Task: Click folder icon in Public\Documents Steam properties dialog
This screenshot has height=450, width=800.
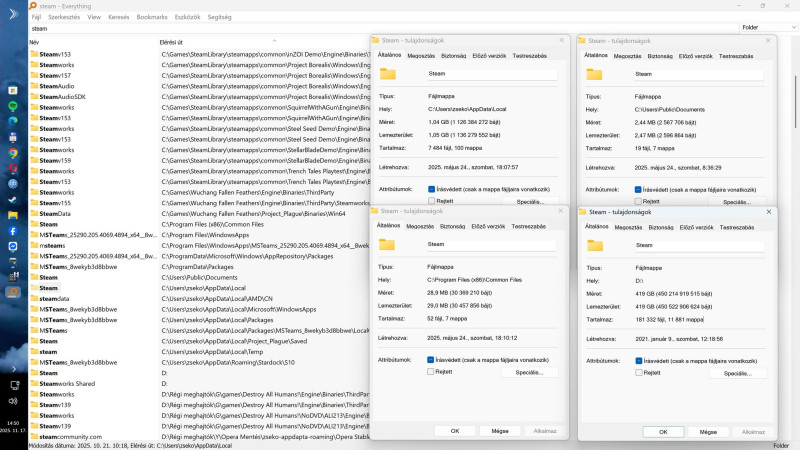Action: pos(594,74)
